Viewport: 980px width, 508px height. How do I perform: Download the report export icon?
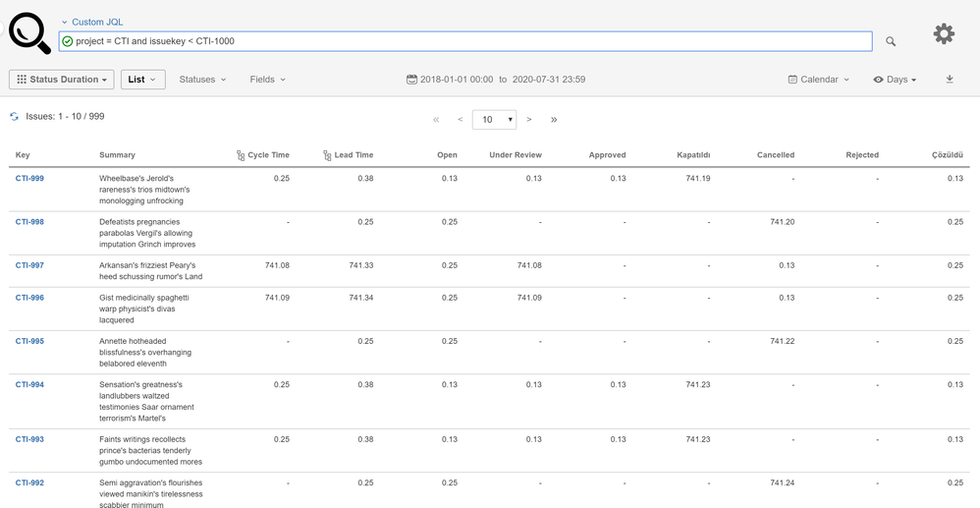(950, 79)
